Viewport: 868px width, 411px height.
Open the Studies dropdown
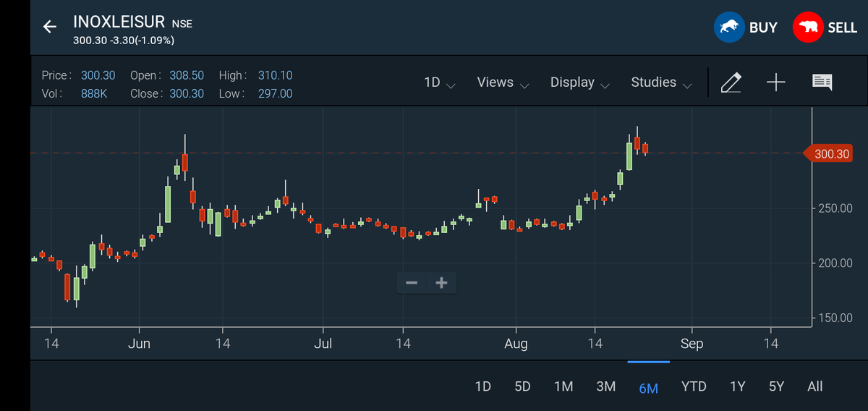pos(662,82)
